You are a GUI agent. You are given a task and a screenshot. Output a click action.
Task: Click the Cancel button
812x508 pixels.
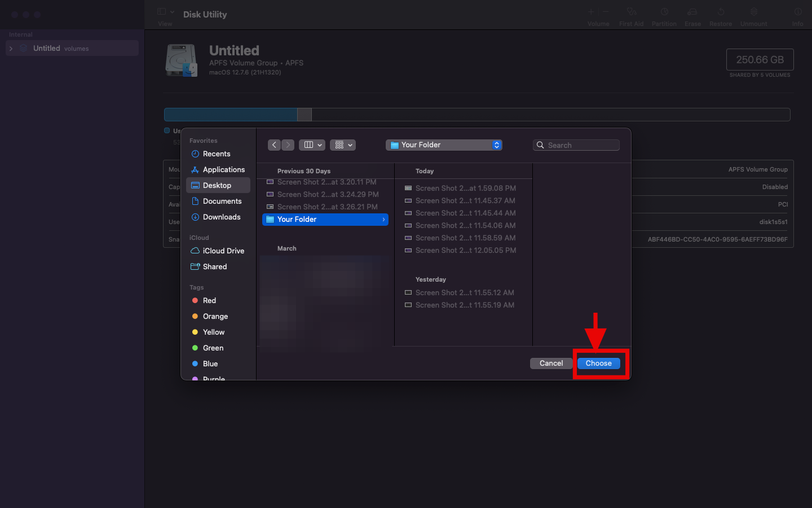(x=551, y=364)
